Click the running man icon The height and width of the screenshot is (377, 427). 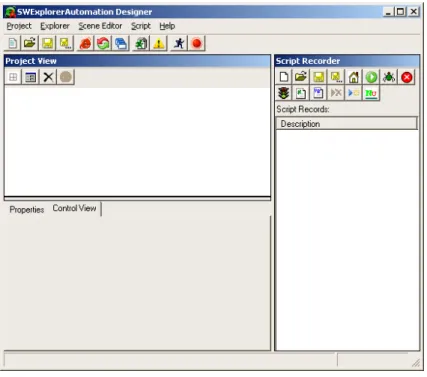[x=179, y=43]
